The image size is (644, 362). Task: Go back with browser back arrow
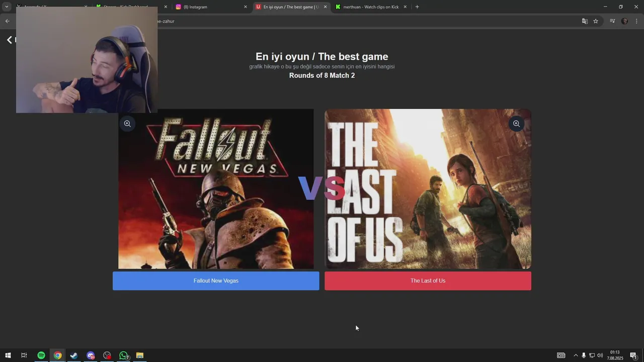tap(7, 21)
